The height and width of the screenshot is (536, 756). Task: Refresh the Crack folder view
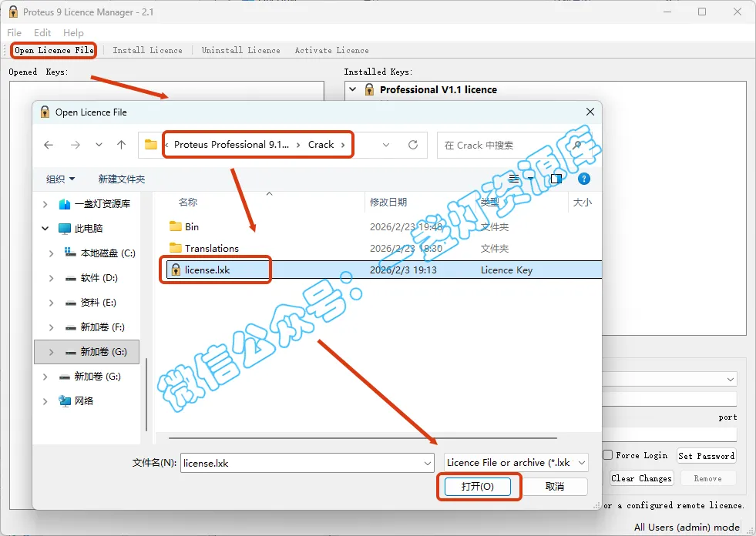click(413, 145)
